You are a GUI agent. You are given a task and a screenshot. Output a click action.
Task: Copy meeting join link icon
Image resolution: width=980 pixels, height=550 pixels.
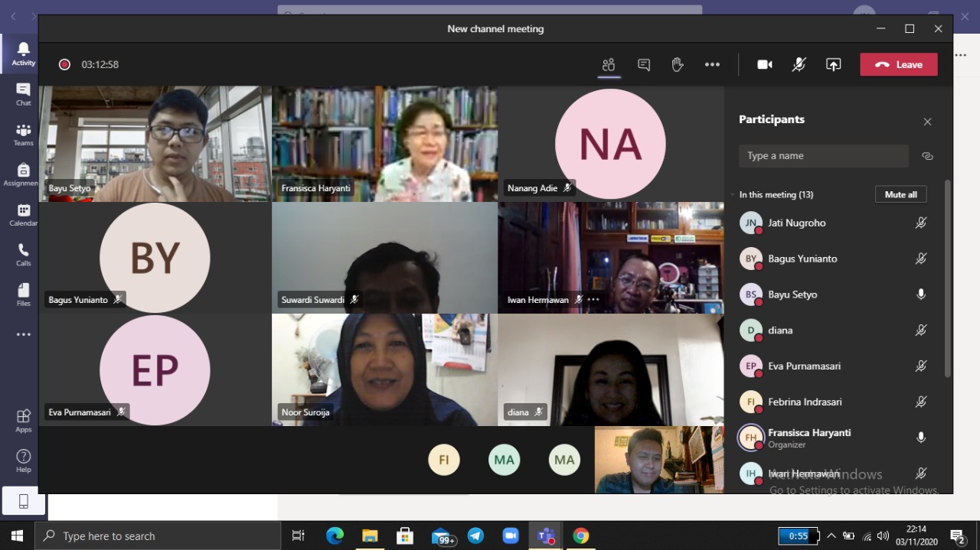click(927, 156)
